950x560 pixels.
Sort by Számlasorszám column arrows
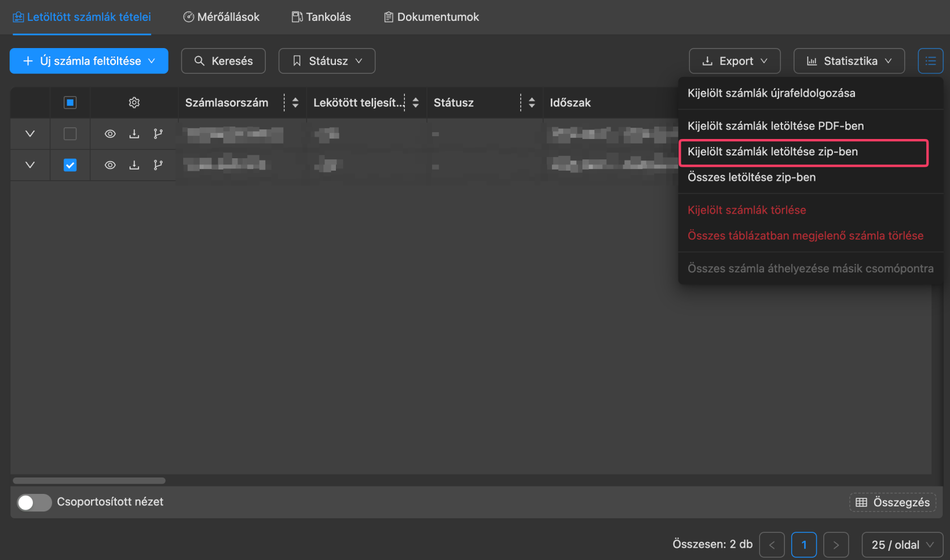point(295,103)
